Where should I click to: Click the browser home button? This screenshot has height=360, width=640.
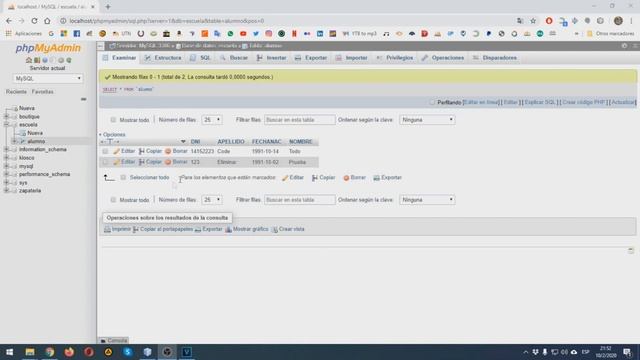tap(47, 21)
